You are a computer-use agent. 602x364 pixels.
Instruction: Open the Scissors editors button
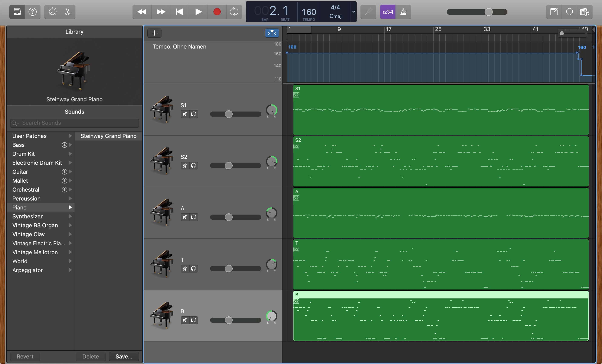pos(68,12)
